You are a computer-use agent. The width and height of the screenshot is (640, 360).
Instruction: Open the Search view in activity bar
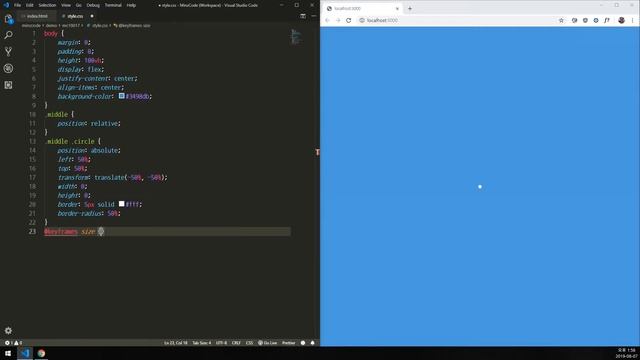coord(8,35)
